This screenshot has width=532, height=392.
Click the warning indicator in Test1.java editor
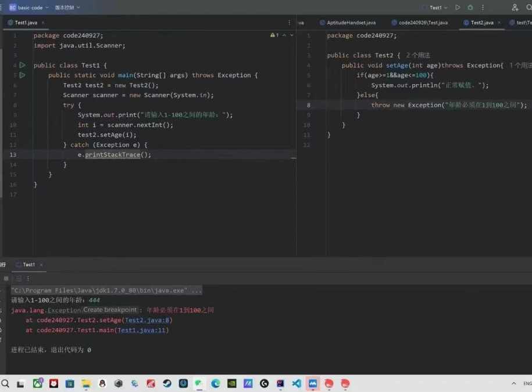coord(274,35)
